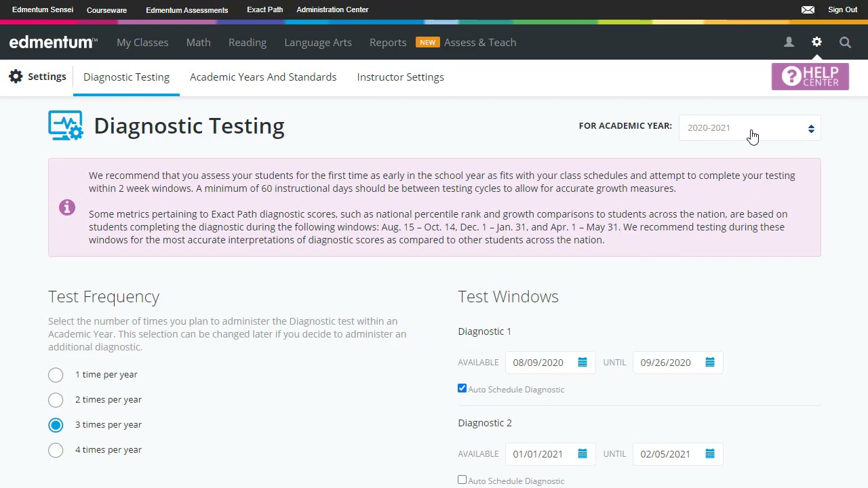The width and height of the screenshot is (868, 488).
Task: Click the purple info icon
Action: pos(66,207)
